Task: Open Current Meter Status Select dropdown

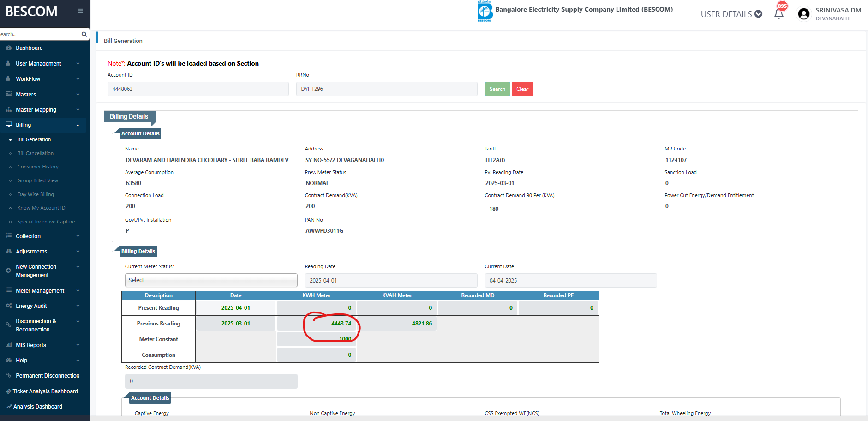Action: pos(211,280)
